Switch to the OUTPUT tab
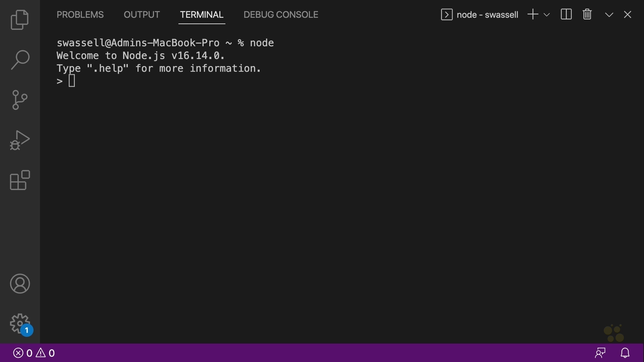644x362 pixels. tap(142, 15)
